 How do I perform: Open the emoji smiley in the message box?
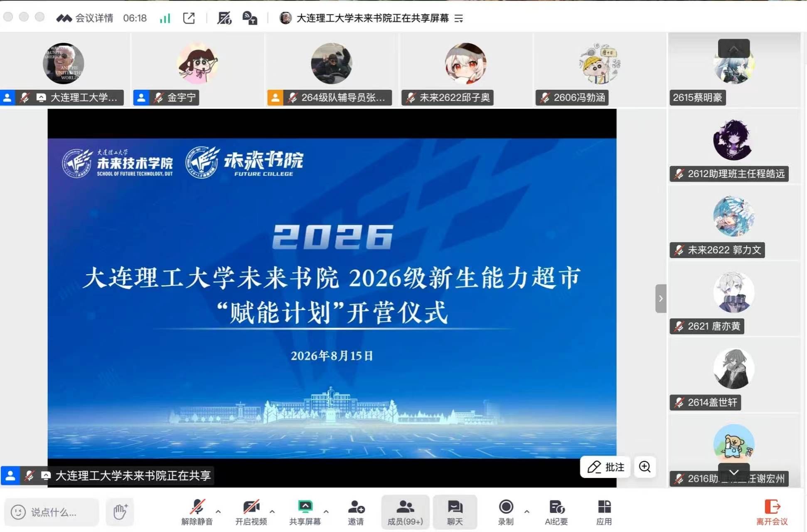(18, 512)
